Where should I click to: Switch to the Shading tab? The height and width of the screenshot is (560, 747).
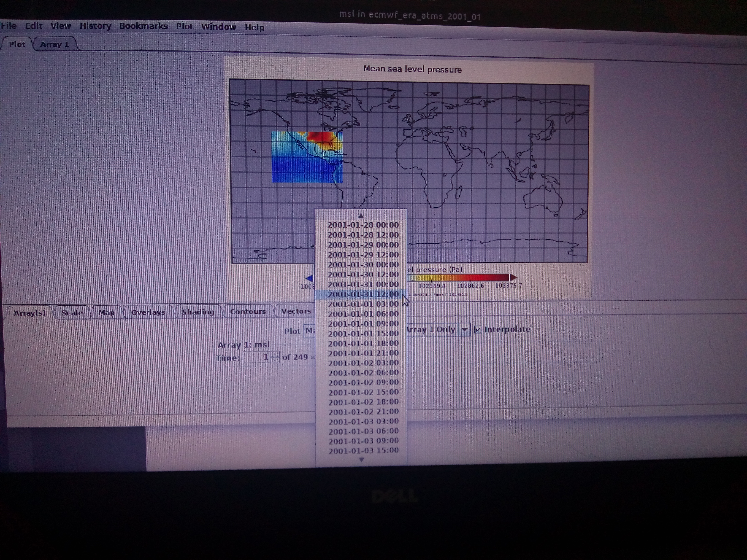[198, 312]
